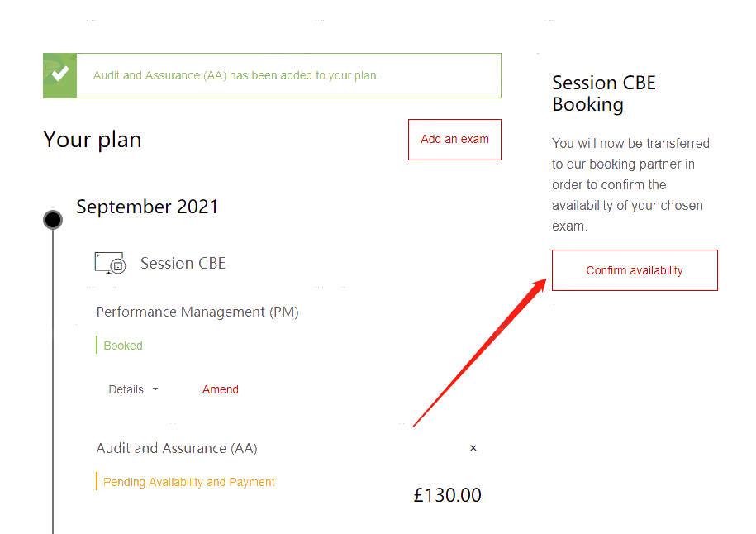Click the green checkmark success icon
This screenshot has width=756, height=534.
point(59,75)
